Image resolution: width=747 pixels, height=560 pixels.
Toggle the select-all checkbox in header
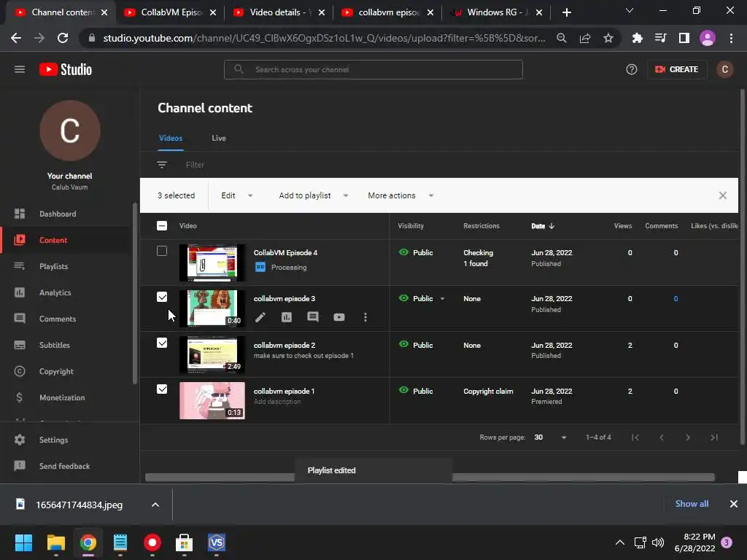[162, 226]
